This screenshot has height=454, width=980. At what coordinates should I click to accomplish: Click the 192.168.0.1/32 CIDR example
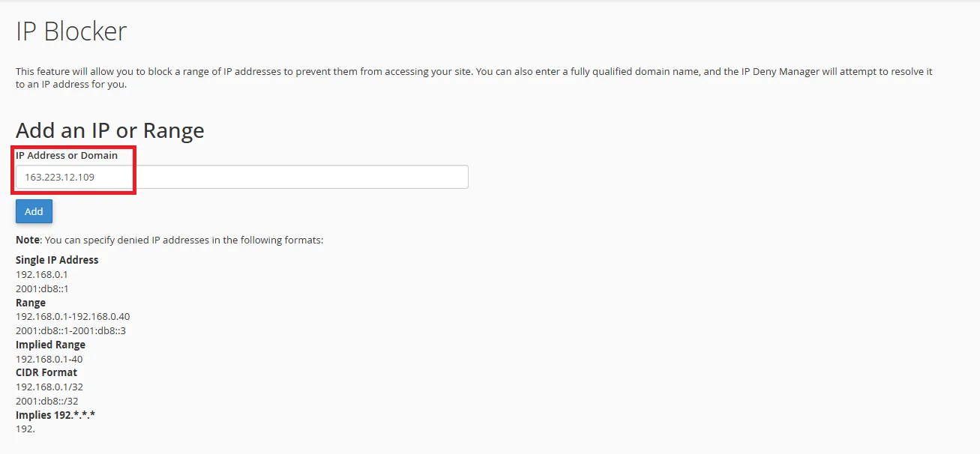(x=49, y=387)
